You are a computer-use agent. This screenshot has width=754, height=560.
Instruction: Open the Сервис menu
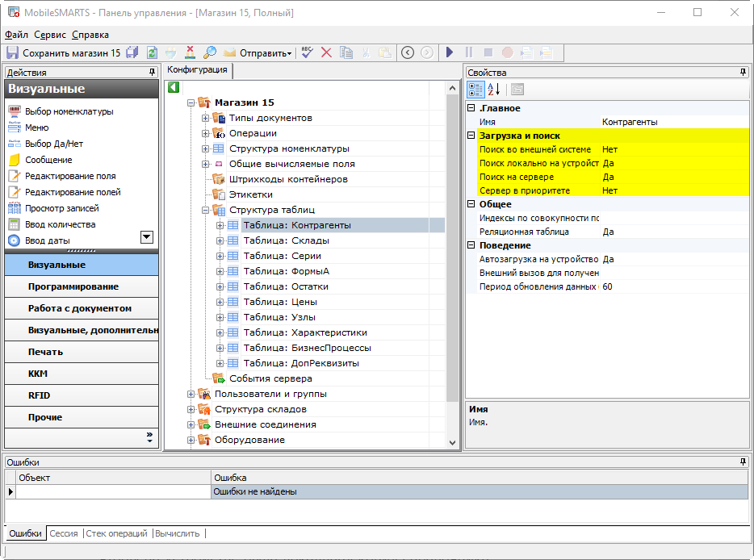coord(50,35)
